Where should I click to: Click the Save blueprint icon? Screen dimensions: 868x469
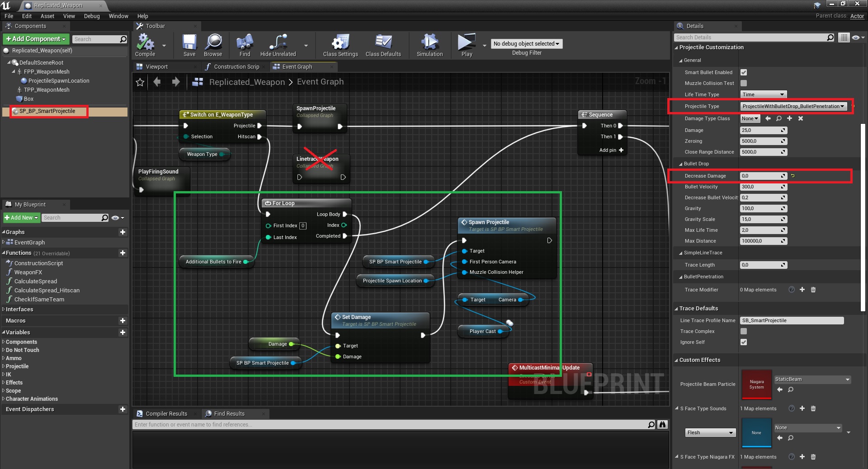coord(189,44)
